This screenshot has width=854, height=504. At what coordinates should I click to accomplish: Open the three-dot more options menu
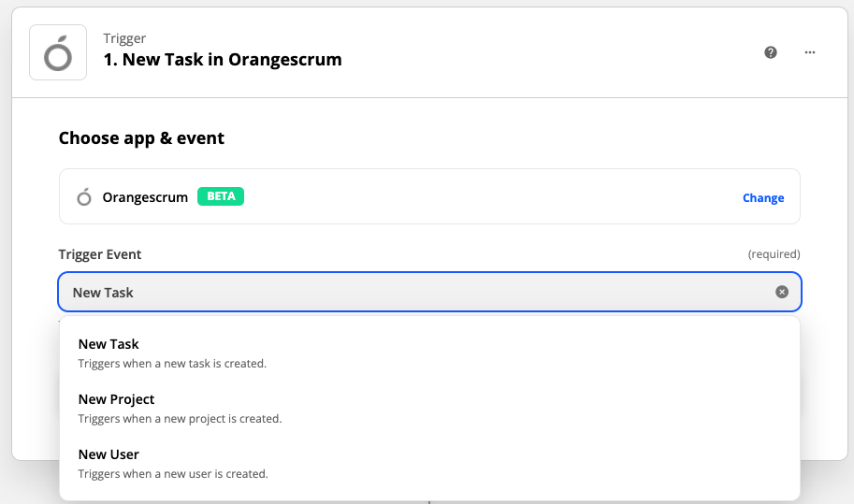(x=810, y=52)
